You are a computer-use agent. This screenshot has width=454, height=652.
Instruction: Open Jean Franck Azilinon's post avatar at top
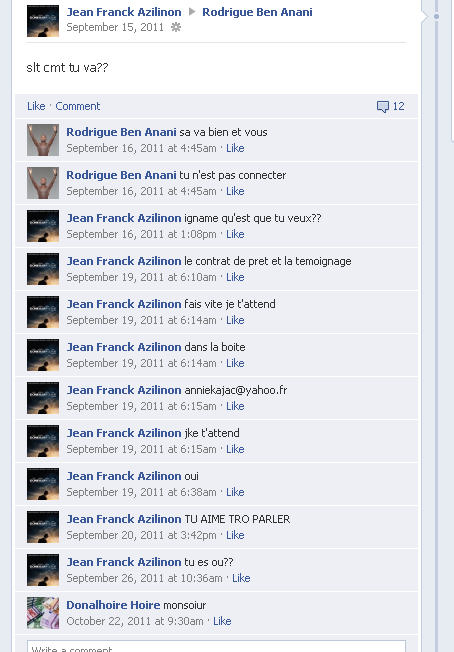point(43,21)
